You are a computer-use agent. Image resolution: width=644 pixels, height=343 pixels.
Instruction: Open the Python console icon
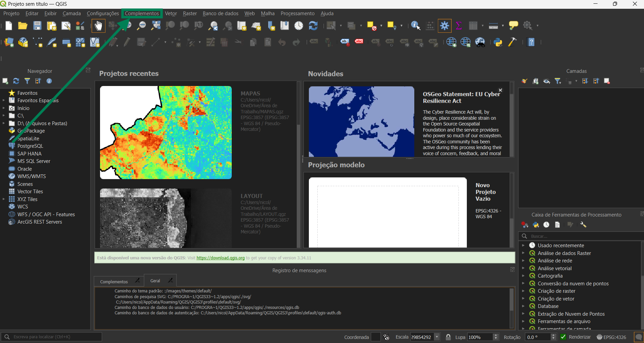tap(498, 42)
